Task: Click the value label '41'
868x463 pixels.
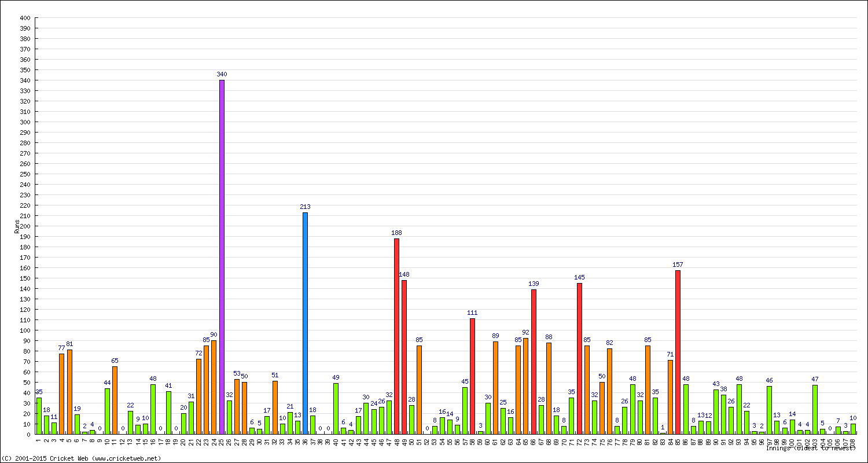Action: pyautogui.click(x=168, y=385)
